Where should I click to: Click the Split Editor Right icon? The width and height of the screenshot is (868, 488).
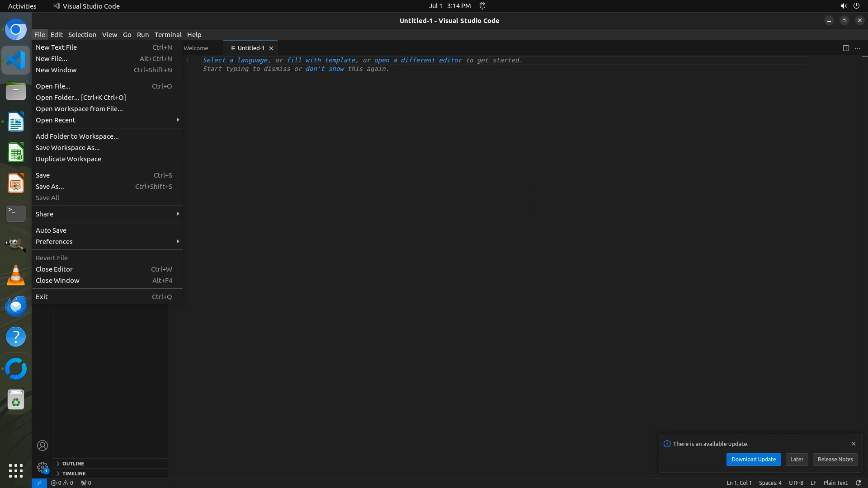point(845,48)
